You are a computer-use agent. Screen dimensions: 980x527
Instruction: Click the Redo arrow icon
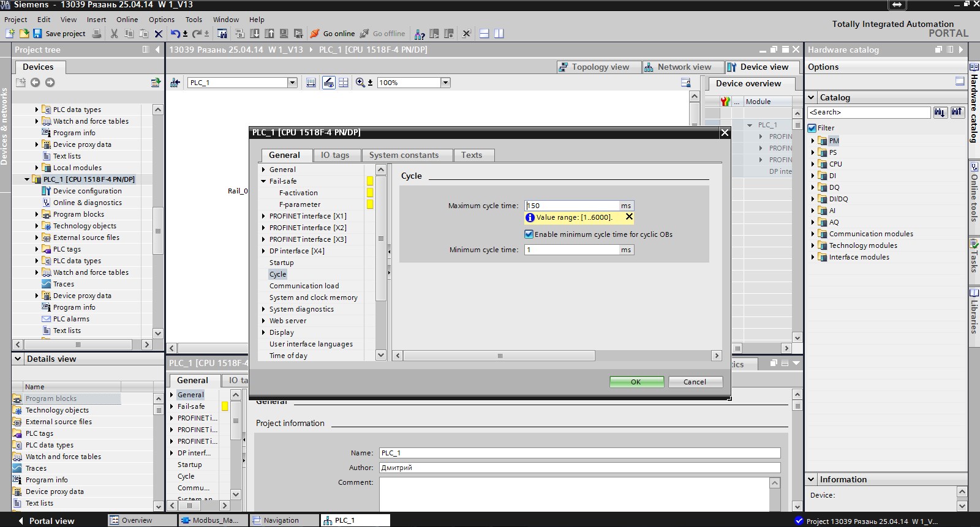click(x=197, y=34)
